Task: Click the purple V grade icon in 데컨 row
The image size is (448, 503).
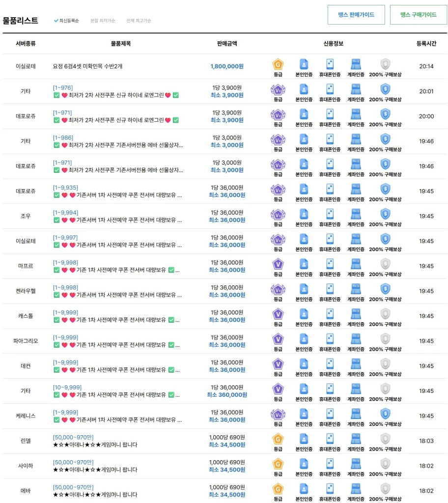Action: 278,363
